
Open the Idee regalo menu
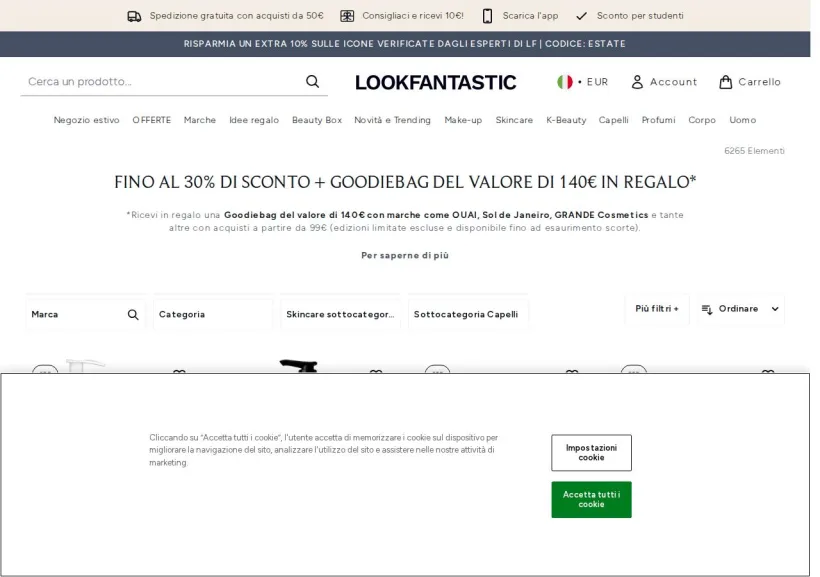(254, 120)
